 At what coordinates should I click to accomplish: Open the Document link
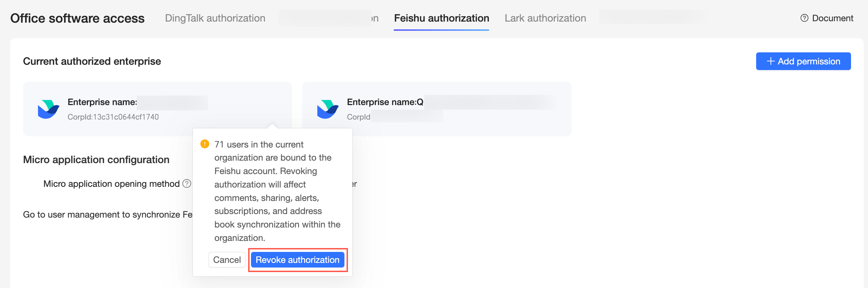tap(833, 18)
